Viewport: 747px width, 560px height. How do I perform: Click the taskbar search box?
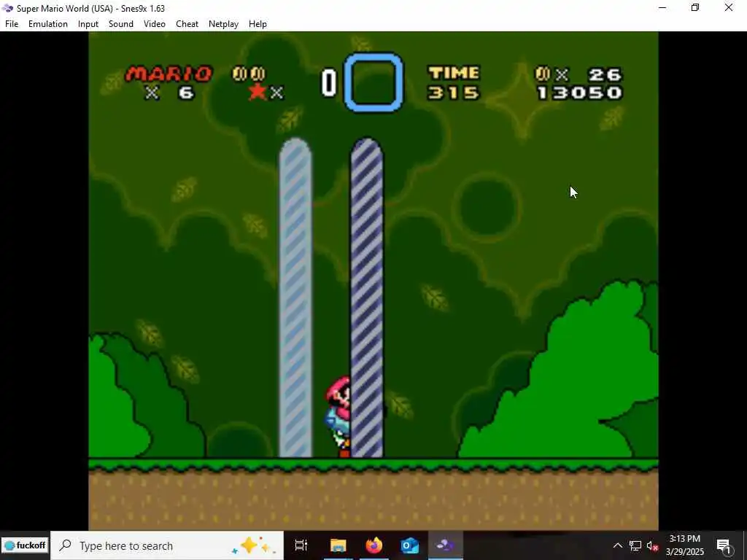point(167,545)
